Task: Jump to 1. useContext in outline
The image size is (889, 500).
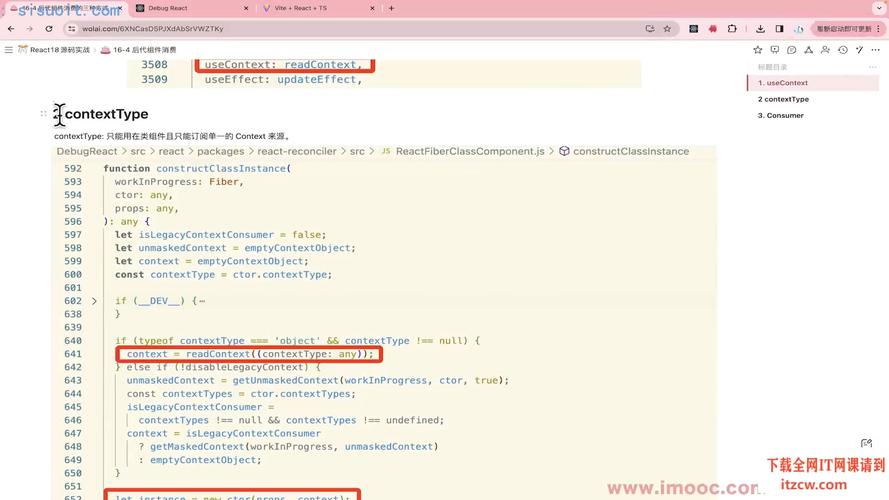Action: point(814,83)
